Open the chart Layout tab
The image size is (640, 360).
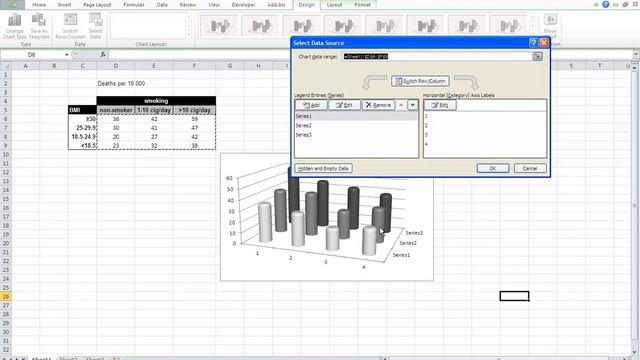pos(334,5)
